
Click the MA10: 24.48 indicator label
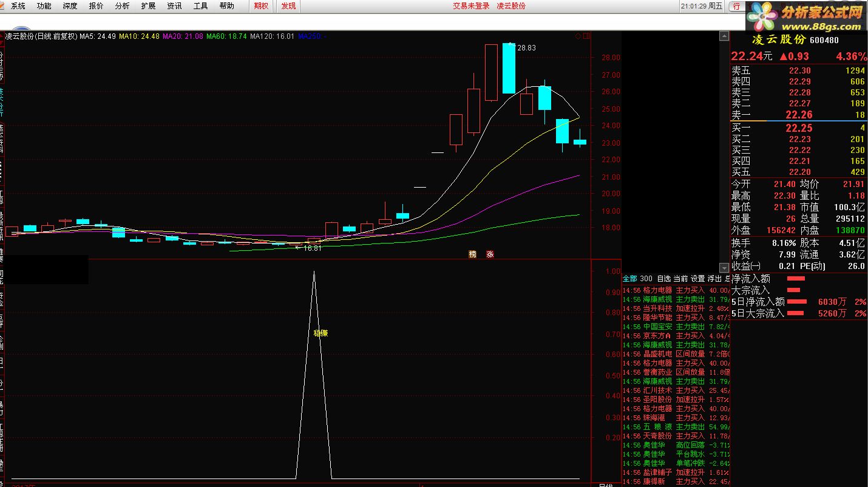(139, 36)
